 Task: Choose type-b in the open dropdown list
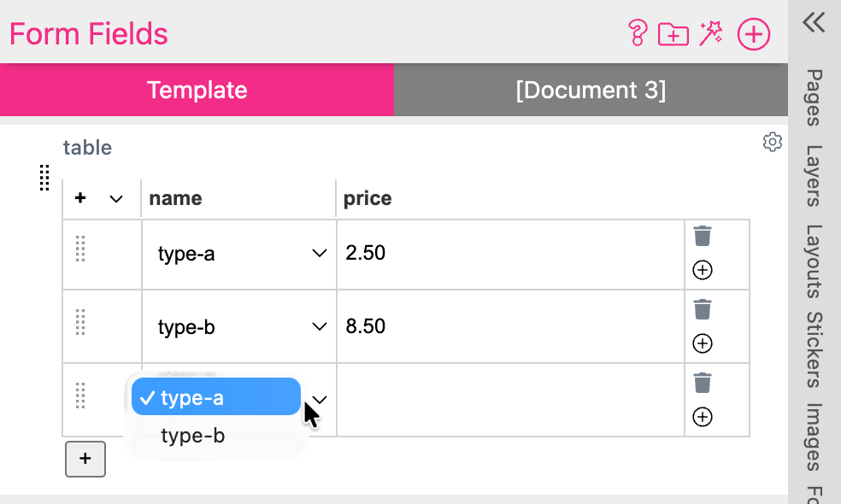216,436
